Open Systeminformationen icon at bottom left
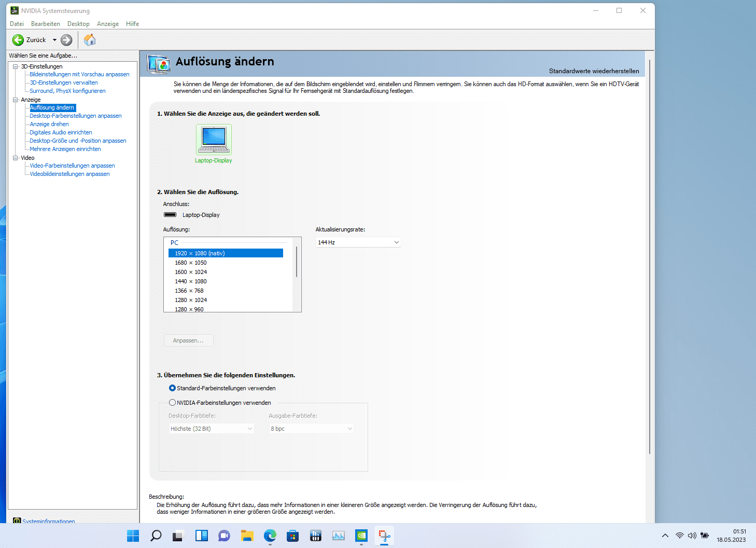 coord(17,521)
